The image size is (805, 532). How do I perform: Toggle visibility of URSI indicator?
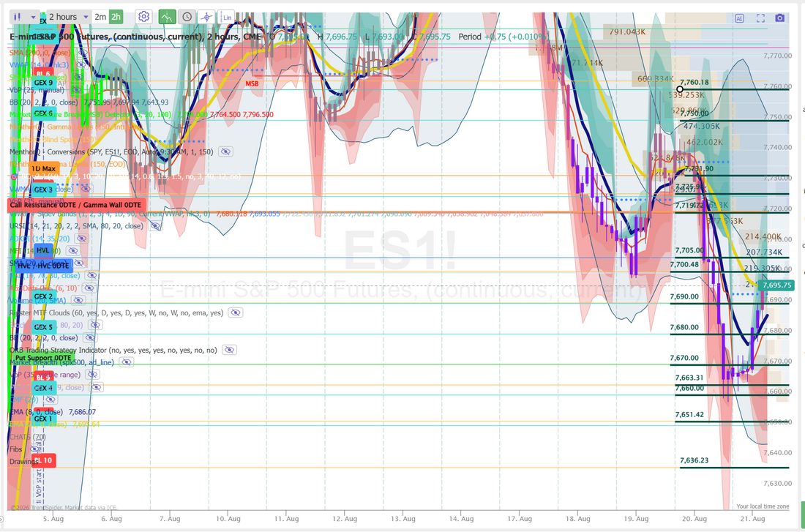[x=155, y=226]
